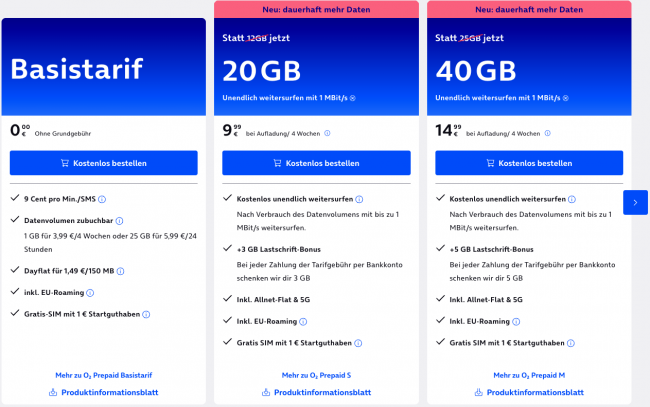Show info for Basistarif inkl. EU-Roaming

89,292
